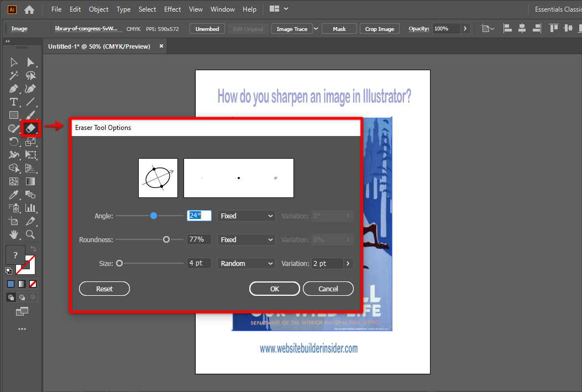Image resolution: width=582 pixels, height=392 pixels.
Task: Swap fill and stroke colors
Action: tap(33, 249)
